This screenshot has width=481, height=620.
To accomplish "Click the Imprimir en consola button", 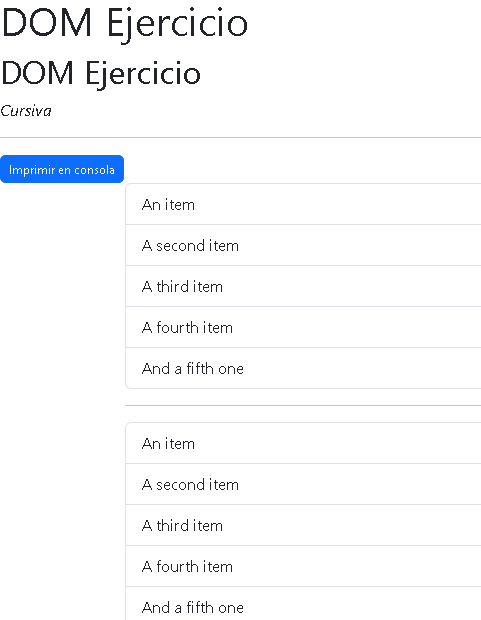I will point(62,169).
